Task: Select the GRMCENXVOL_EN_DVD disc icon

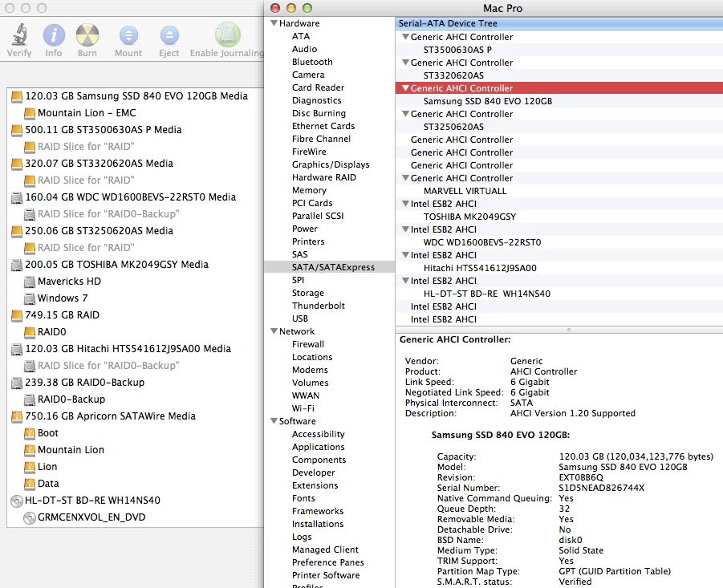Action: point(29,517)
